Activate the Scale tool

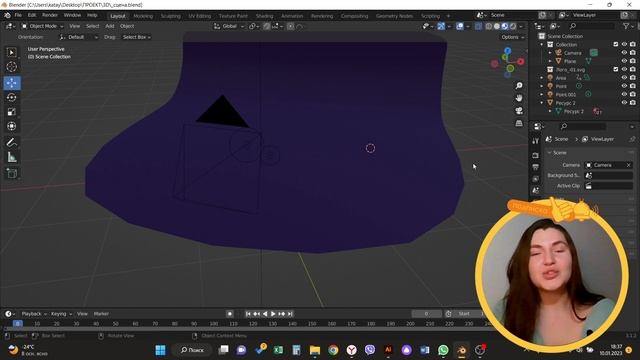pyautogui.click(x=11, y=111)
